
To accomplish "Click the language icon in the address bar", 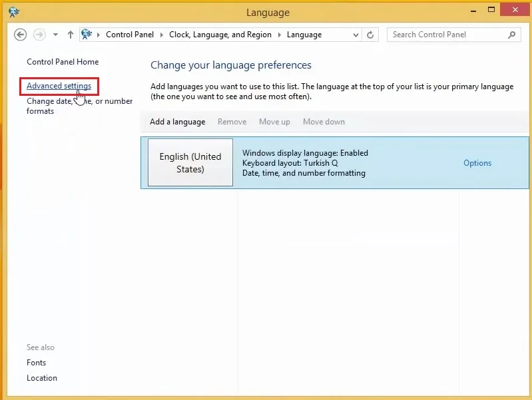I will point(87,34).
